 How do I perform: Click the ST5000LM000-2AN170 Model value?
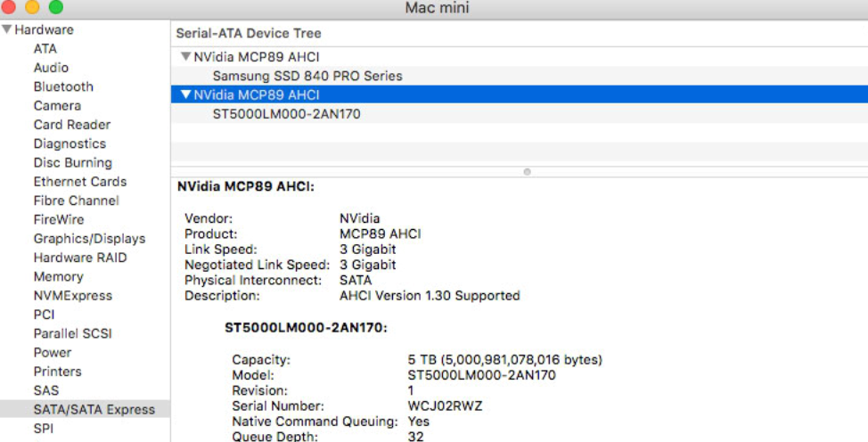(x=481, y=375)
